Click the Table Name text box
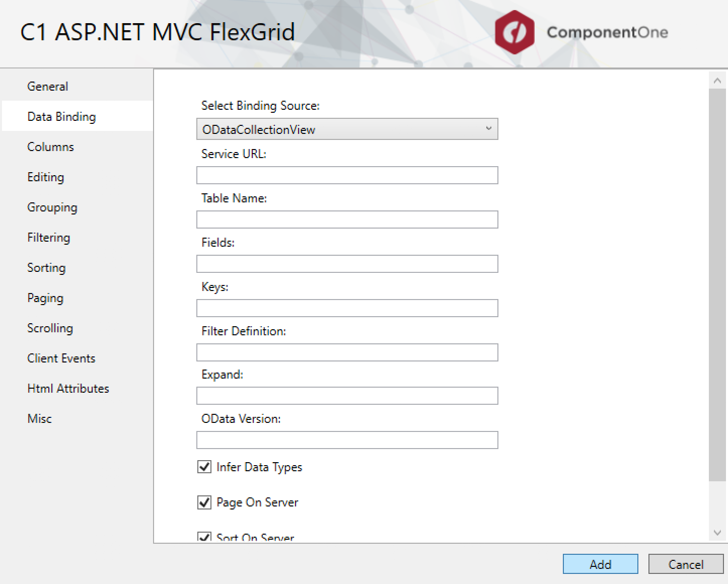 (x=347, y=220)
